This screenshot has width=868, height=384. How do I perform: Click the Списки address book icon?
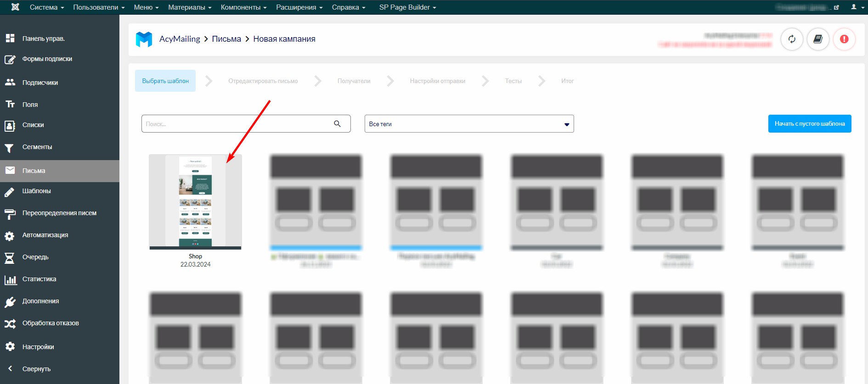pyautogui.click(x=10, y=126)
